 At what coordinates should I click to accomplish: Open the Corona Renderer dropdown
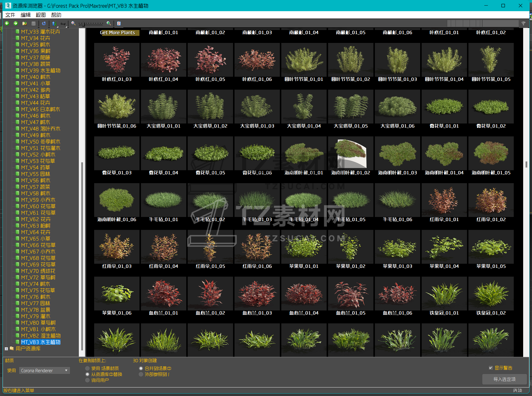pyautogui.click(x=45, y=370)
